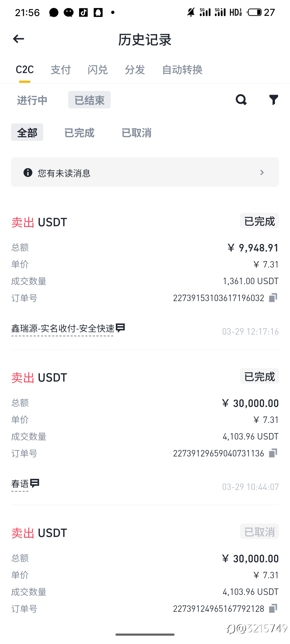Copy order number ending in 792128

point(273,608)
